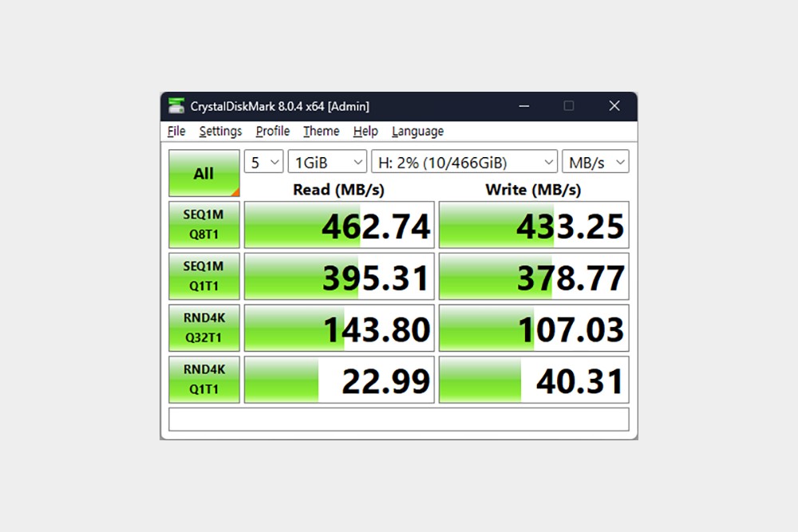Click the 40.31 write result
The height and width of the screenshot is (532, 798).
534,380
